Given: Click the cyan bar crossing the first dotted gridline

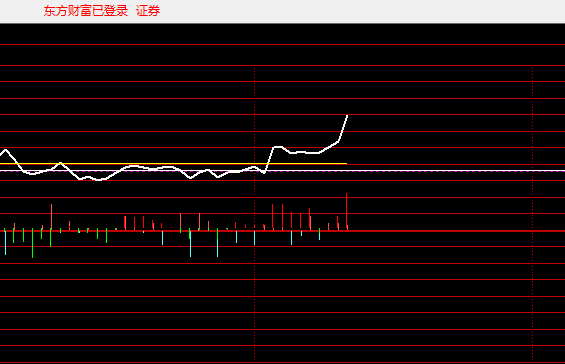Looking at the screenshot, I should click(x=254, y=238).
